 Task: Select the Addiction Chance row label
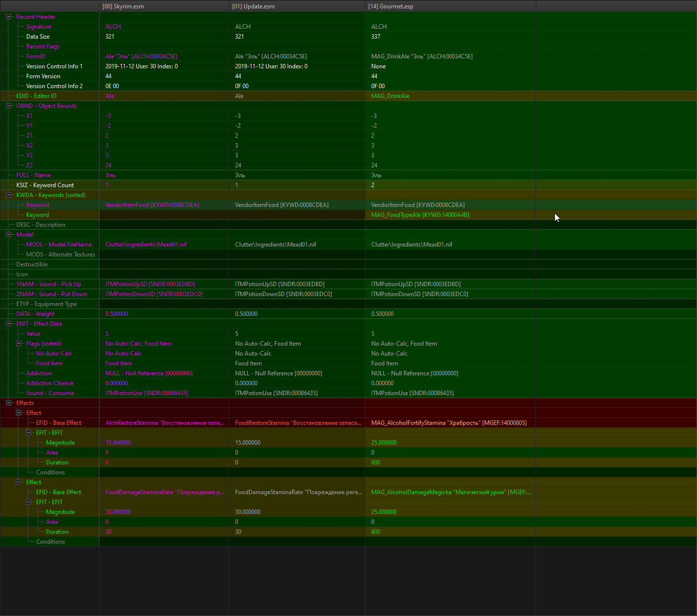(50, 383)
